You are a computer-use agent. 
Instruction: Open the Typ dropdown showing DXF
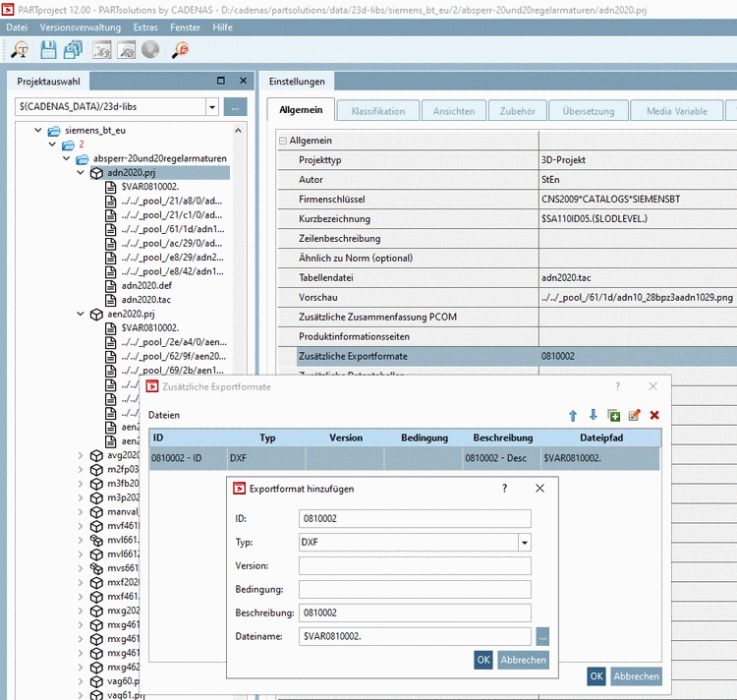click(x=524, y=542)
